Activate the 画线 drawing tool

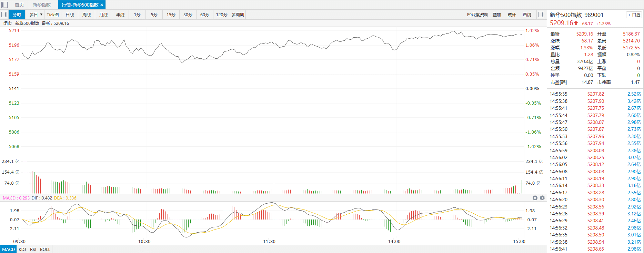click(527, 14)
